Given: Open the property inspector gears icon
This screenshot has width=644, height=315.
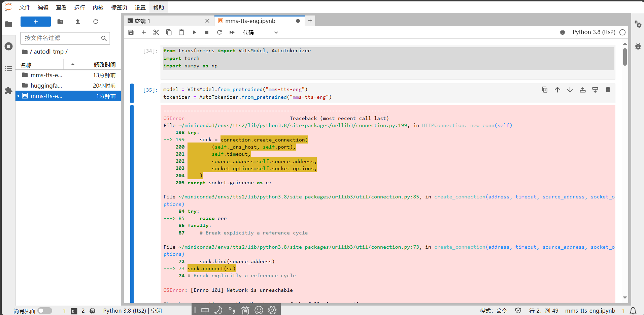Looking at the screenshot, I should 638,24.
